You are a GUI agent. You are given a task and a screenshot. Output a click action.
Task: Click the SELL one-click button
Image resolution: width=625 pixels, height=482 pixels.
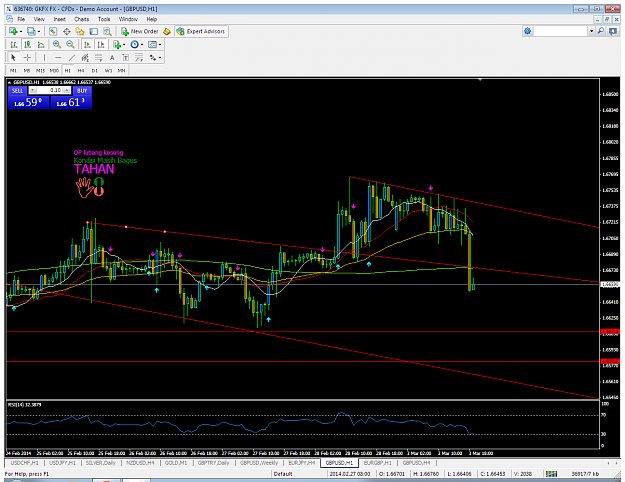coord(17,90)
